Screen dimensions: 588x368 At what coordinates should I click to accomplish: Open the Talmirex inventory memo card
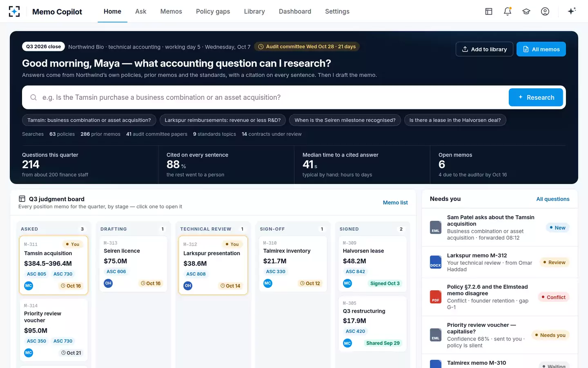pyautogui.click(x=293, y=264)
